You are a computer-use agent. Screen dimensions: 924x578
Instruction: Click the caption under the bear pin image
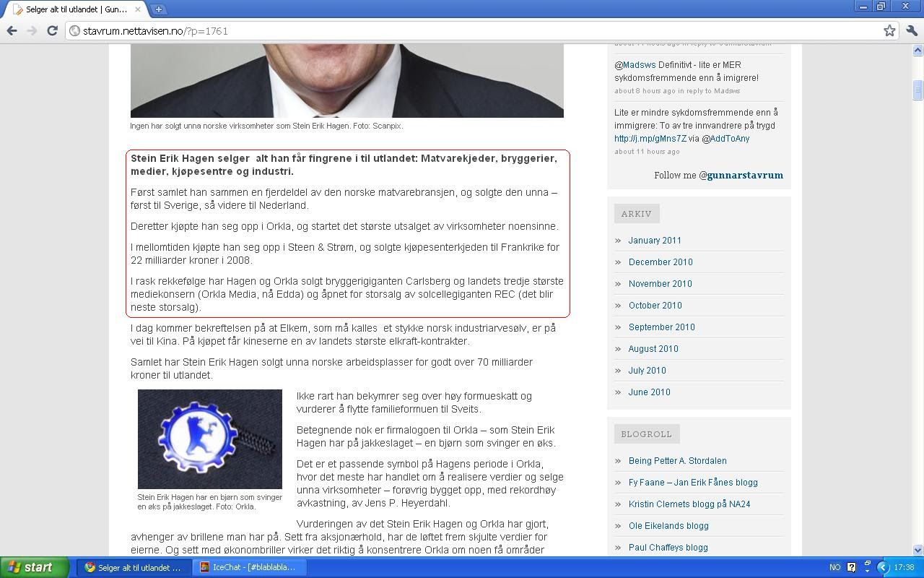pyautogui.click(x=210, y=501)
